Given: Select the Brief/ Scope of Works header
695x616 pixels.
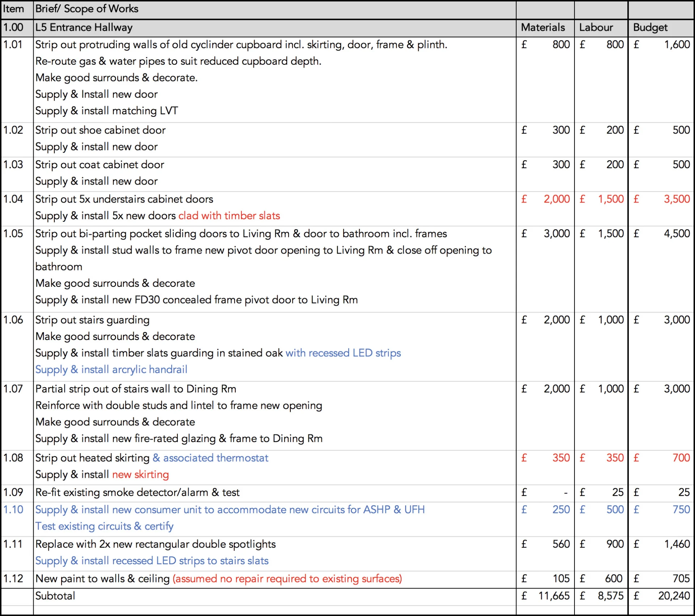Looking at the screenshot, I should pos(87,9).
